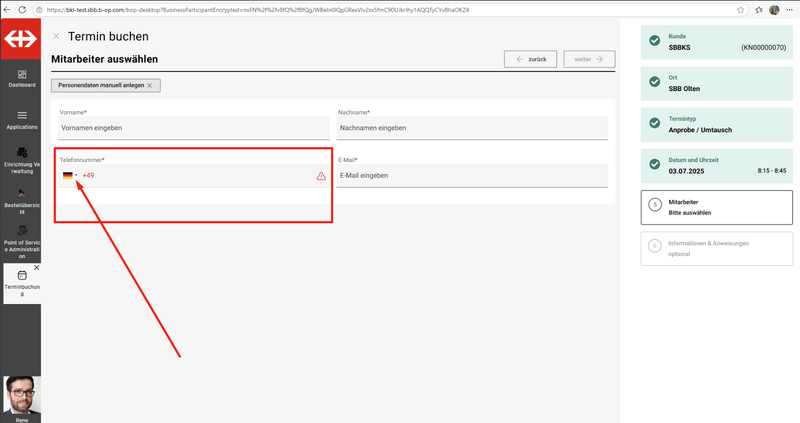This screenshot has height=423, width=800.
Task: Click into the E-Mail input field
Action: 472,176
